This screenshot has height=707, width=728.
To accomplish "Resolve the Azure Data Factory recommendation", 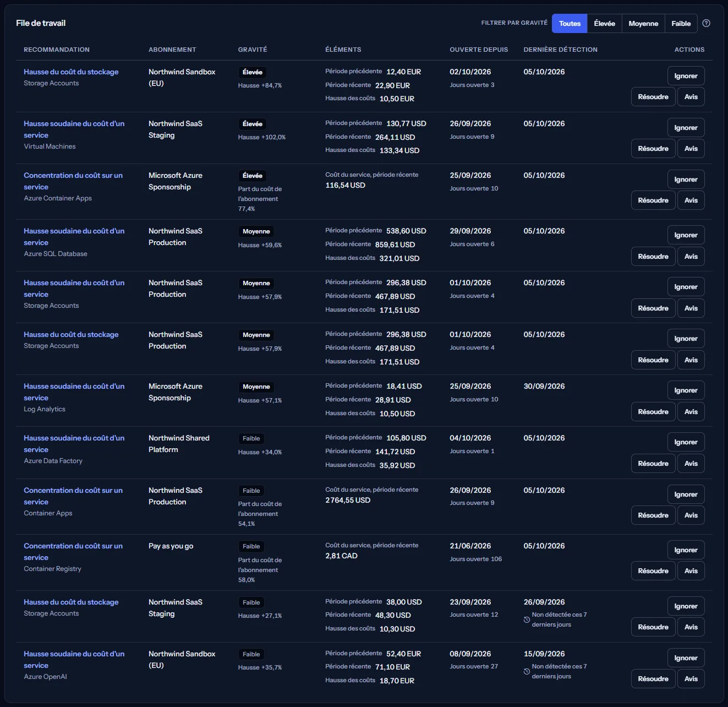I will coord(653,464).
